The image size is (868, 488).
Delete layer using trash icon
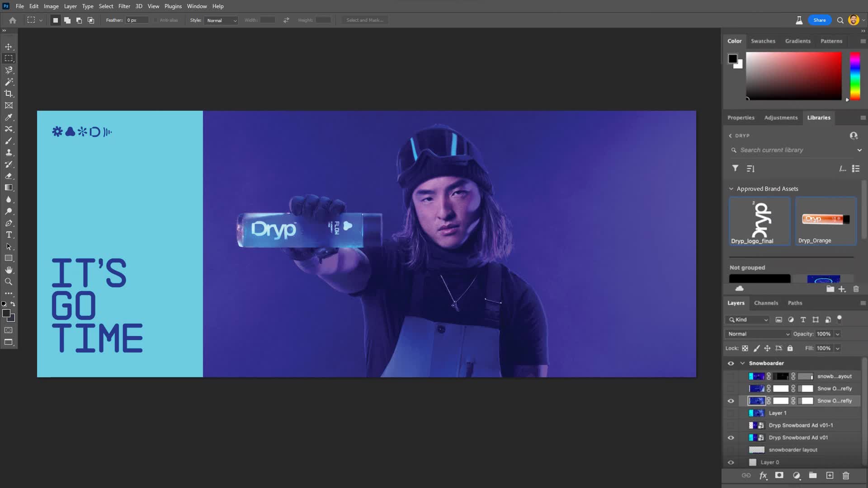coord(846,475)
